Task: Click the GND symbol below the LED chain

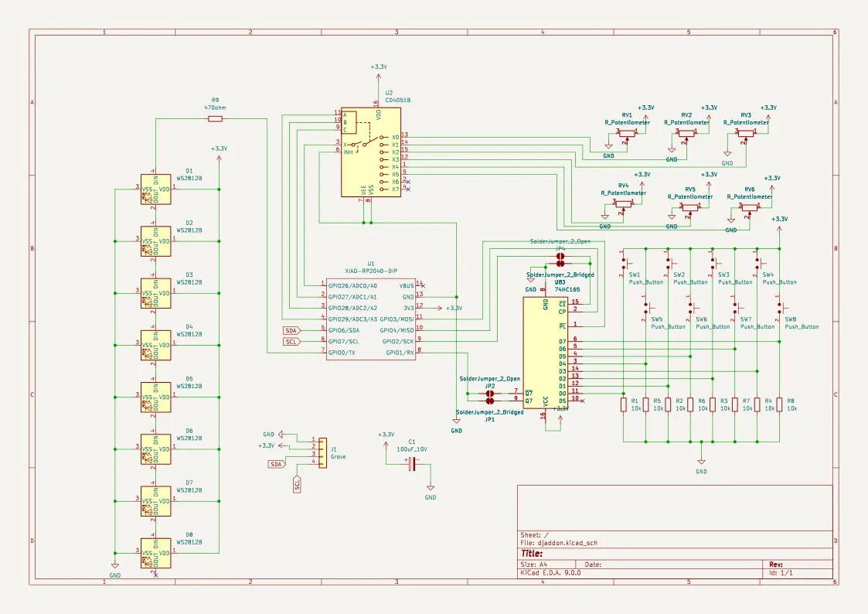Action: (x=115, y=570)
